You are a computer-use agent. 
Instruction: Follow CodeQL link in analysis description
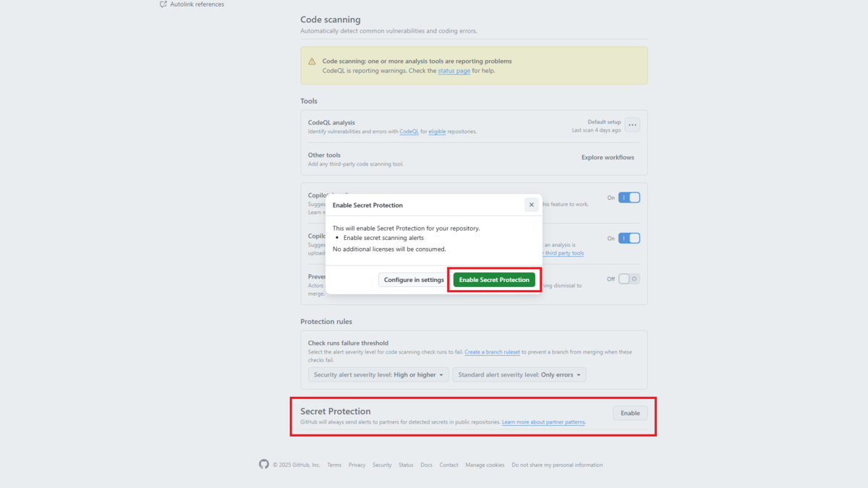point(409,132)
